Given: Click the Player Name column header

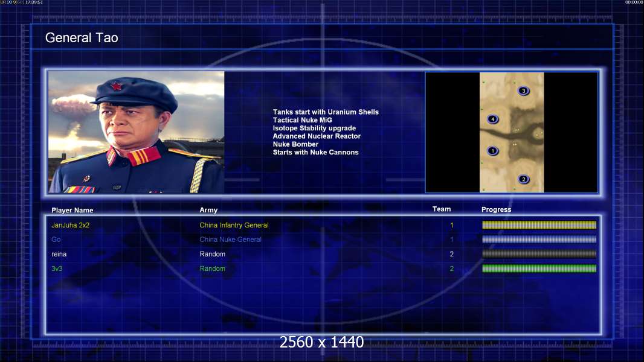Looking at the screenshot, I should coord(72,211).
